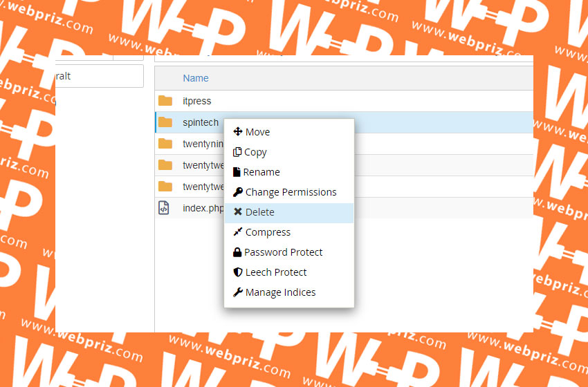
Task: Click the itpress folder icon
Action: pyautogui.click(x=165, y=101)
